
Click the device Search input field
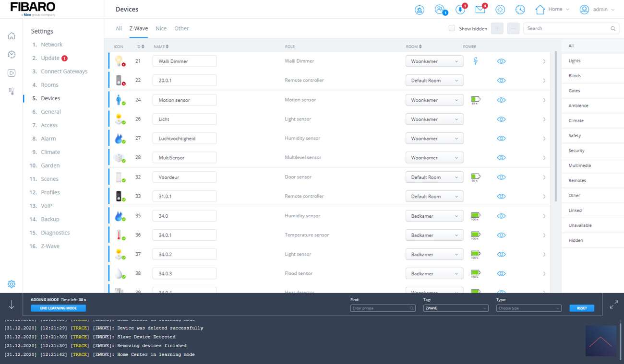[x=566, y=28]
